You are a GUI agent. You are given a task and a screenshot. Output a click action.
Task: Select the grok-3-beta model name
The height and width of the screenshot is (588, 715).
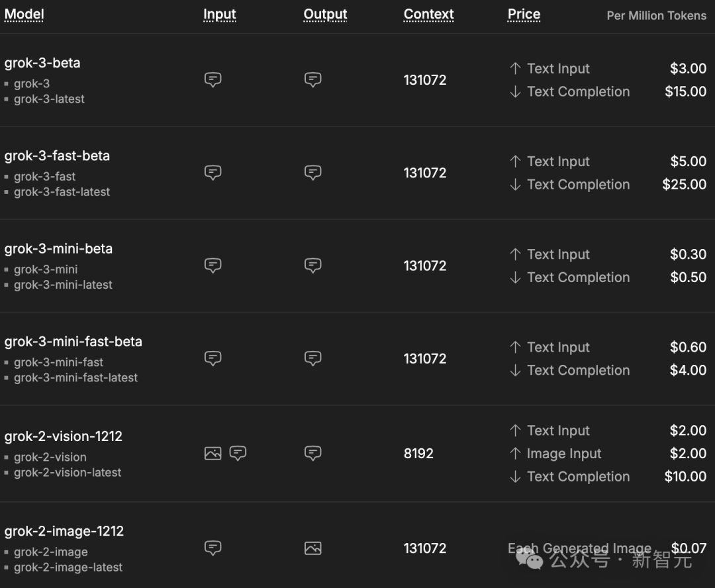coord(42,64)
